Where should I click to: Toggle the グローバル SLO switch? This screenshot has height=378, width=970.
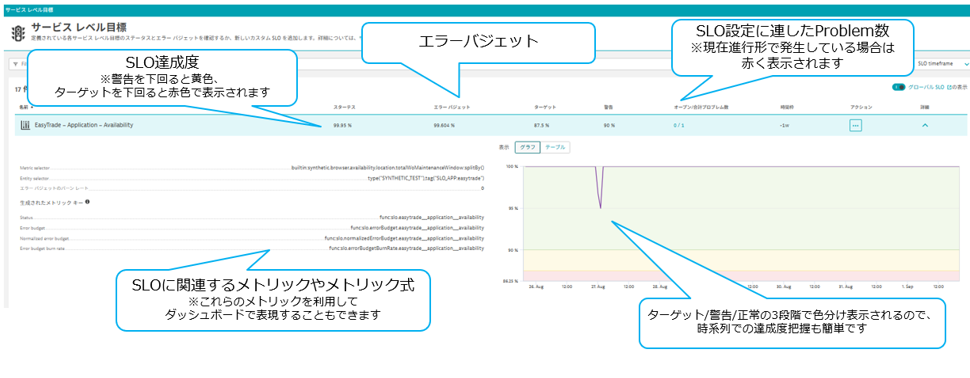pos(898,87)
